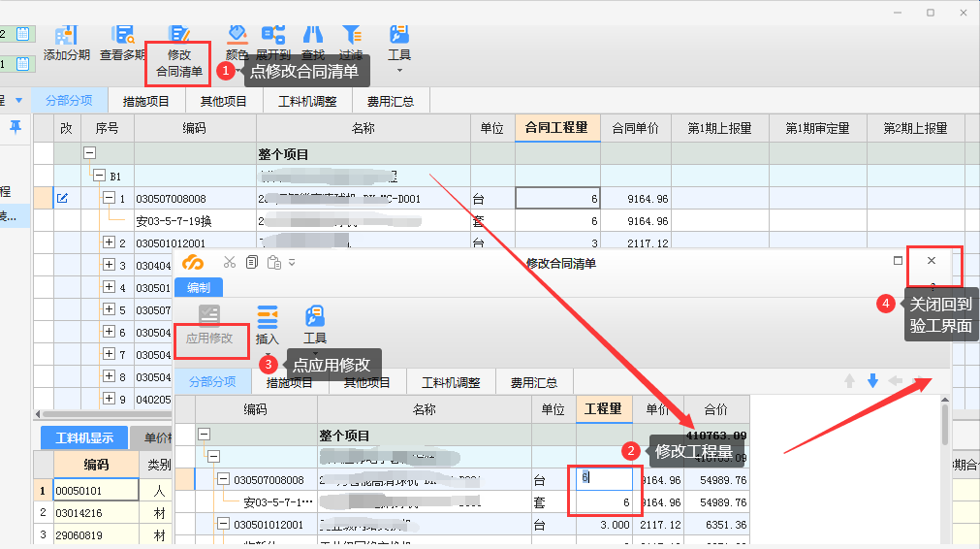Click the pin icon on left panel

(15, 128)
